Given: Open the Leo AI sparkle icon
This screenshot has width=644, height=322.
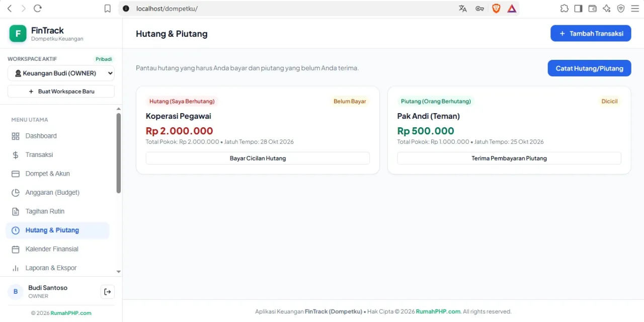Looking at the screenshot, I should [606, 9].
